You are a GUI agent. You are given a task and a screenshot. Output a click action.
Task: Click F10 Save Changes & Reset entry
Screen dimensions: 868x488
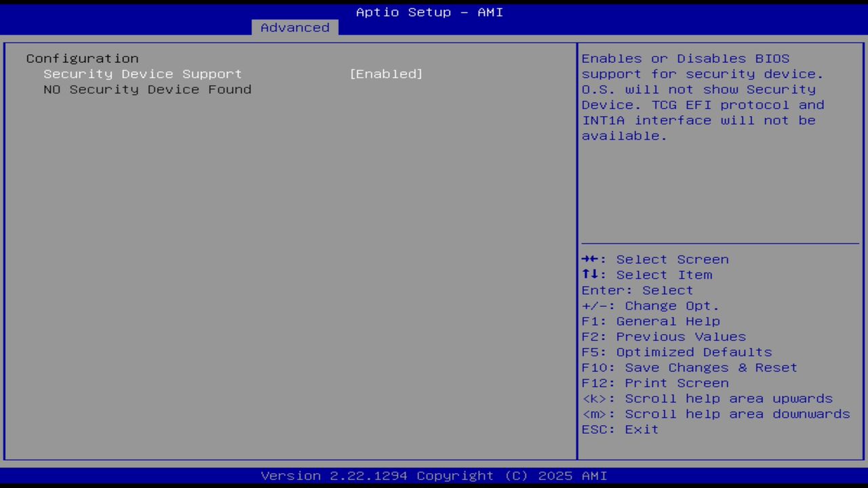[x=689, y=367]
